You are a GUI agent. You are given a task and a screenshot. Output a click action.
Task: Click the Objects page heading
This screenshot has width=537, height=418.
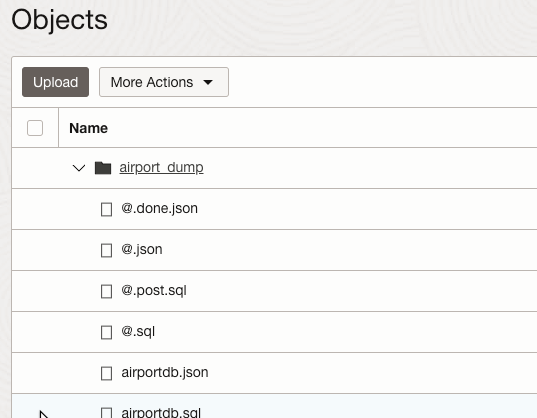(x=60, y=20)
